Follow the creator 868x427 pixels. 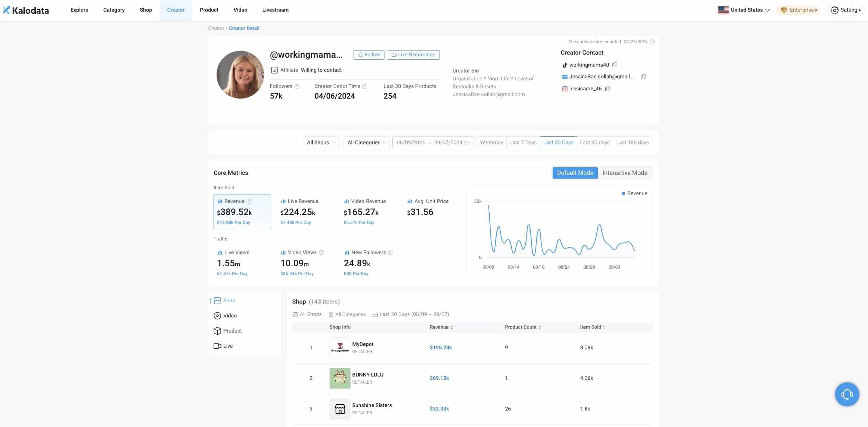click(369, 55)
